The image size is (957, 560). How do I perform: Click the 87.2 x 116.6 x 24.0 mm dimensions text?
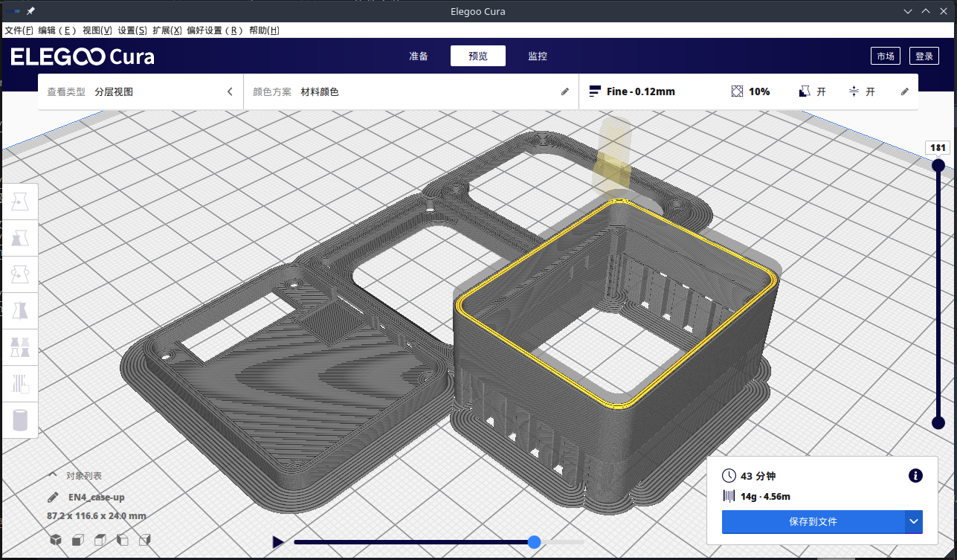pos(97,515)
